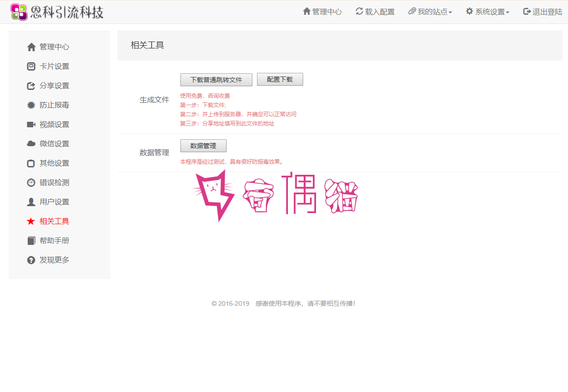Viewport: 568px width, 392px height.
Task: Click the badge icon beside 防止报毒
Action: [31, 105]
